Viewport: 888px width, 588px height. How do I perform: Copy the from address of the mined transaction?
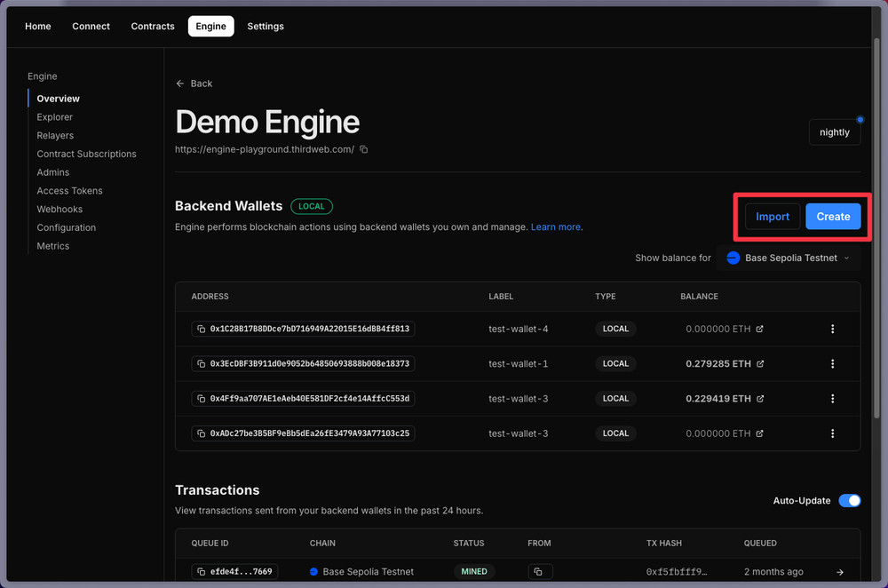pos(540,571)
